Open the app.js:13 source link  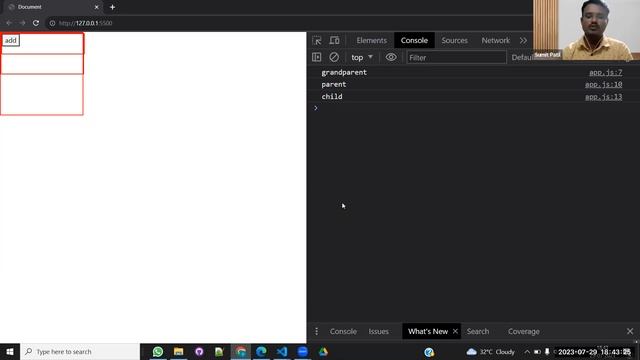[604, 97]
